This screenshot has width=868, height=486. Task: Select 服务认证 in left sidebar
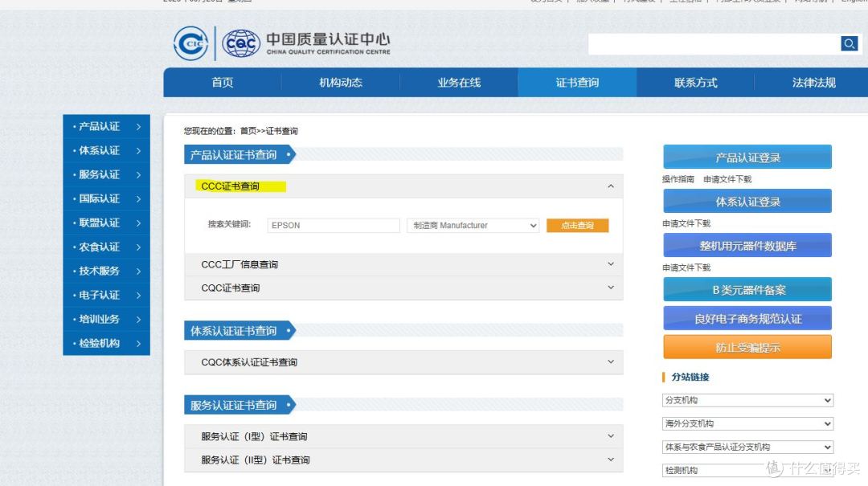(x=99, y=175)
